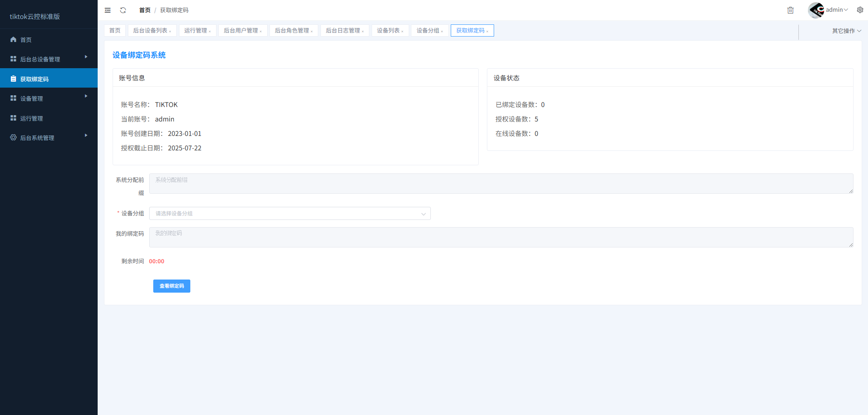Click the 获取绑定码 document icon in sidebar
The width and height of the screenshot is (868, 415).
coord(13,78)
